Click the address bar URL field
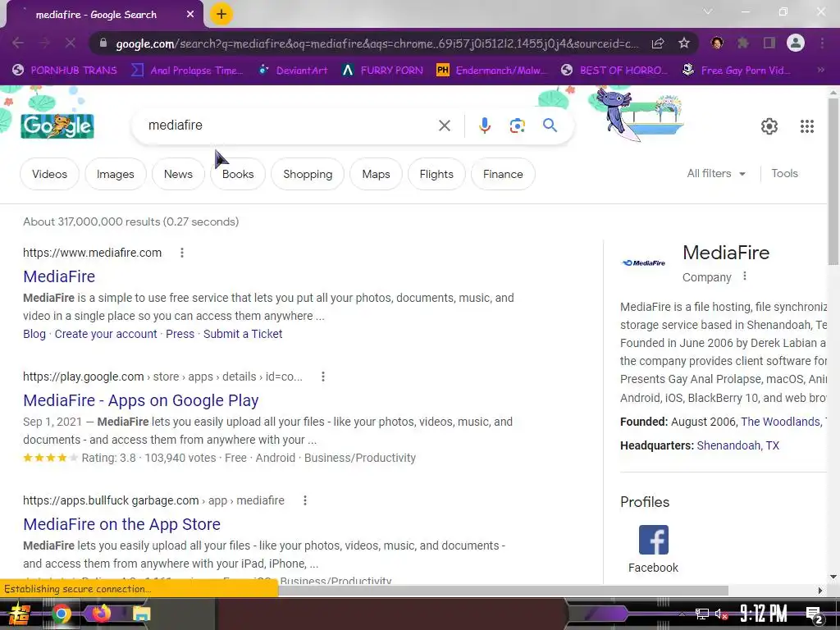The height and width of the screenshot is (630, 840). click(x=377, y=43)
